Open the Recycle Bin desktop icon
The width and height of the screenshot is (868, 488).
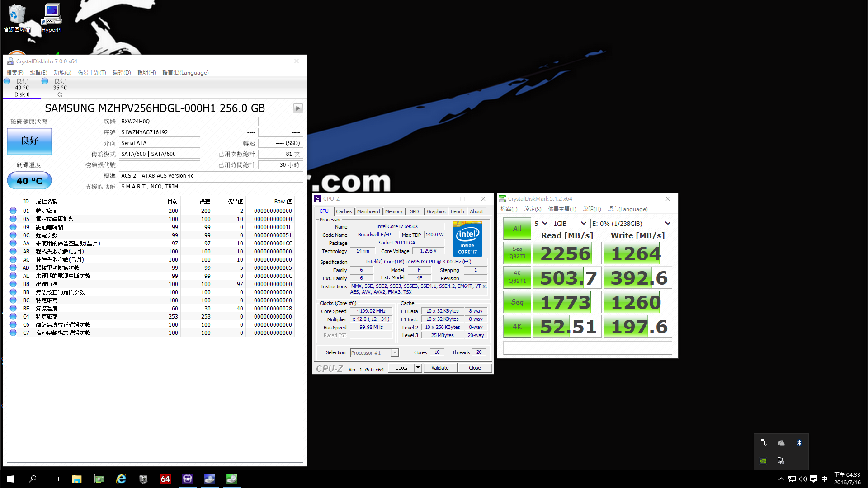pyautogui.click(x=17, y=18)
